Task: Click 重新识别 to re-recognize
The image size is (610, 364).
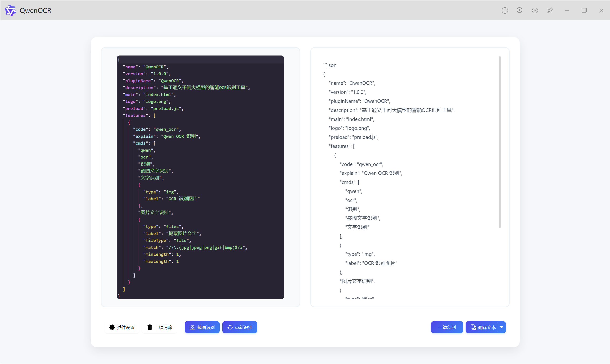Action: click(x=240, y=328)
